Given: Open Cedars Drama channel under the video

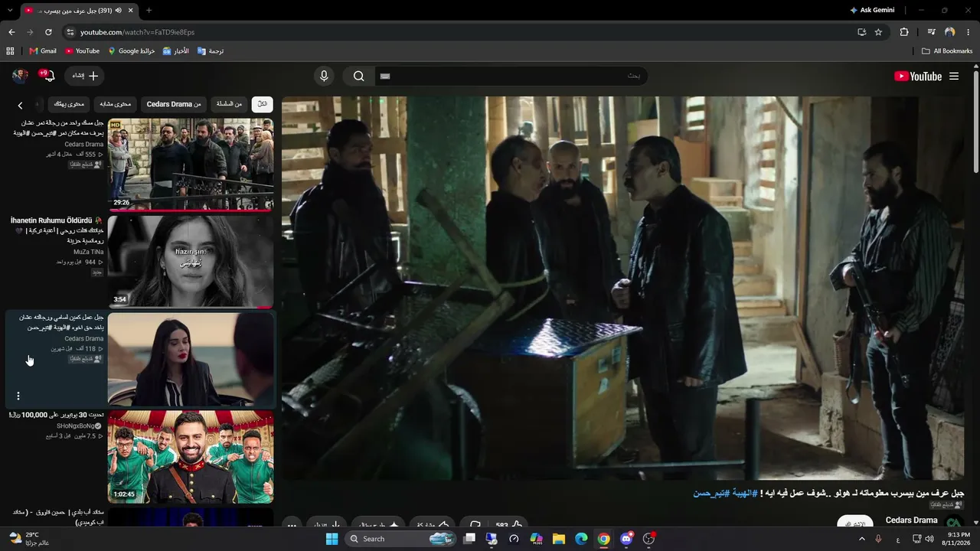Looking at the screenshot, I should click(911, 520).
